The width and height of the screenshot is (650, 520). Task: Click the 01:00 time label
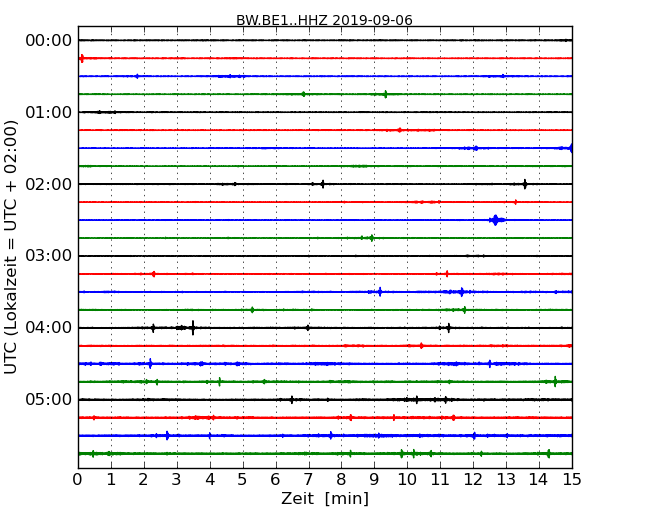(49, 112)
